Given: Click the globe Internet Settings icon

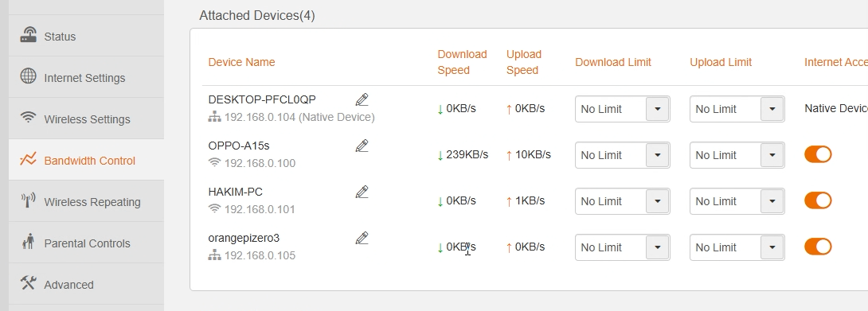Looking at the screenshot, I should point(28,76).
